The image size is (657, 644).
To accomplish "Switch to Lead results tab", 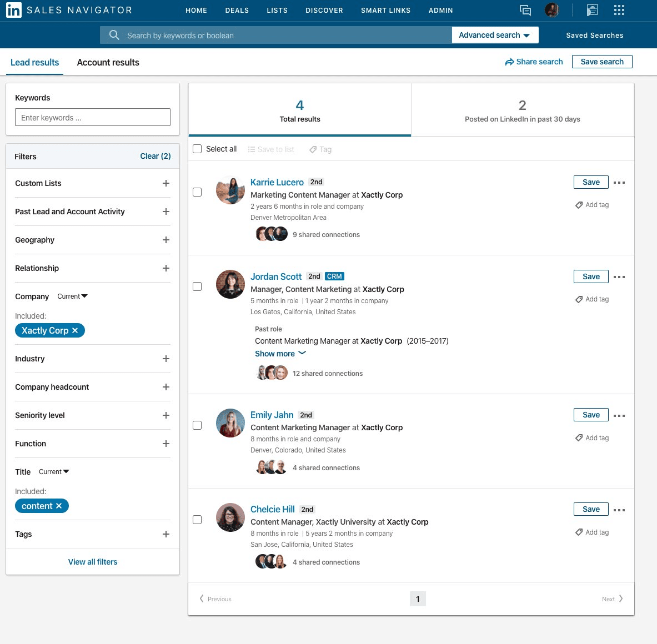I will coord(35,62).
